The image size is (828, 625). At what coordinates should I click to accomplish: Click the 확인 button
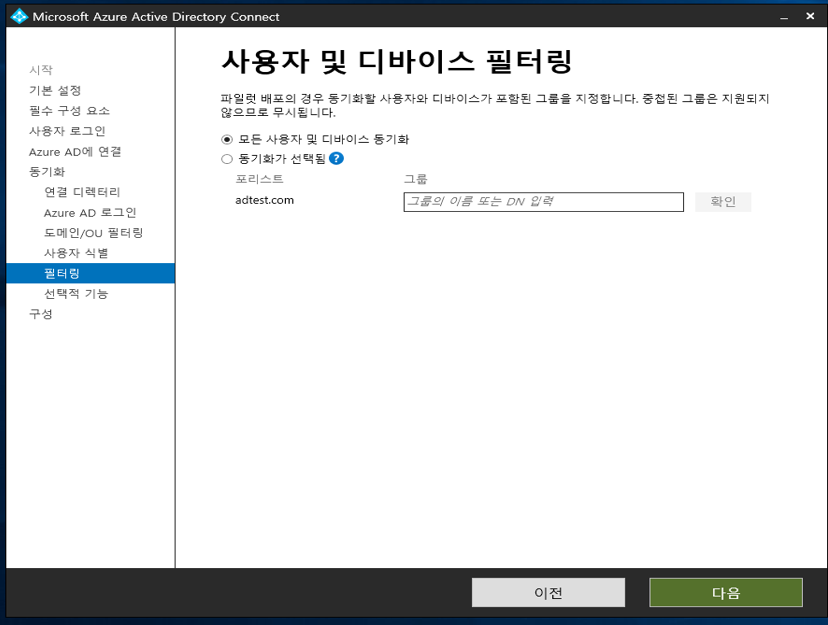click(x=723, y=202)
